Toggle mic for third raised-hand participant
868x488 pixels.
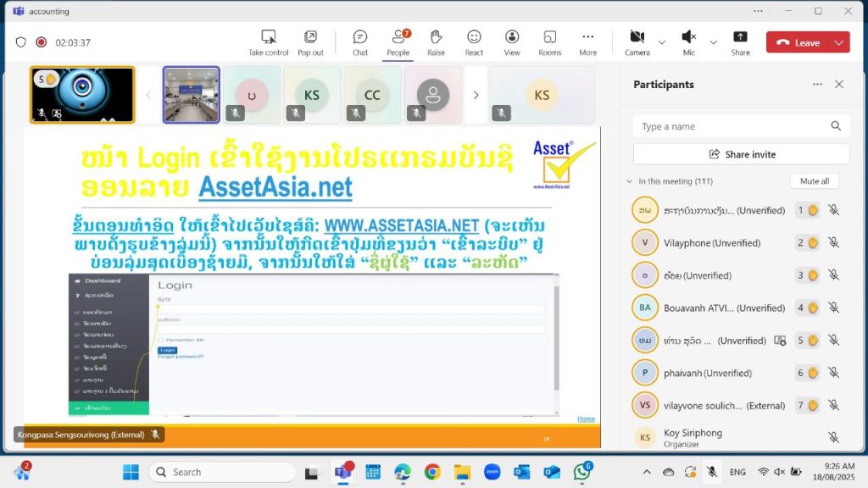pyautogui.click(x=834, y=275)
